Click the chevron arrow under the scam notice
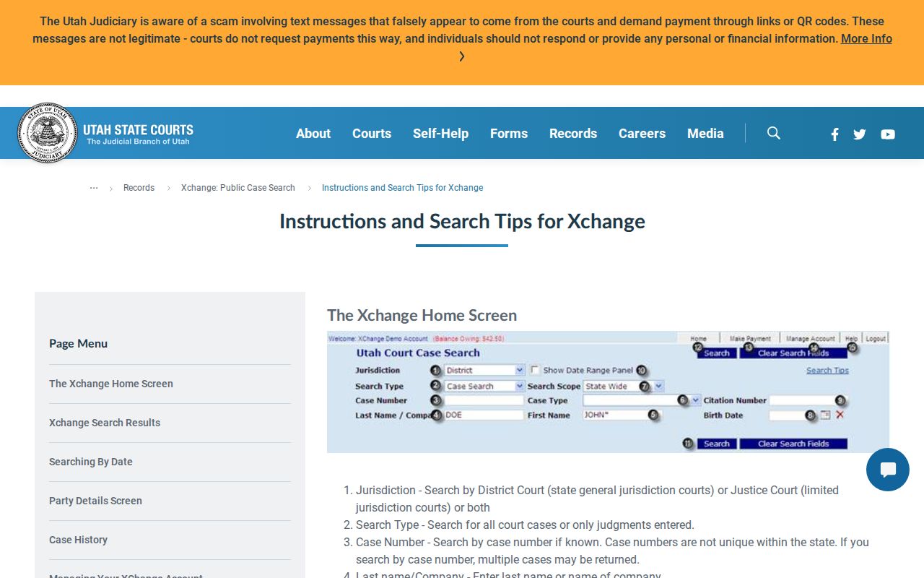 tap(462, 56)
